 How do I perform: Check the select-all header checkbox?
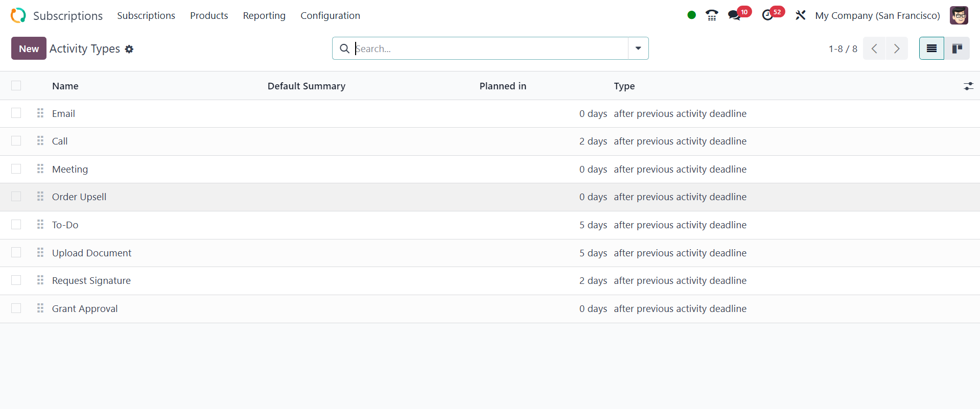[16, 86]
